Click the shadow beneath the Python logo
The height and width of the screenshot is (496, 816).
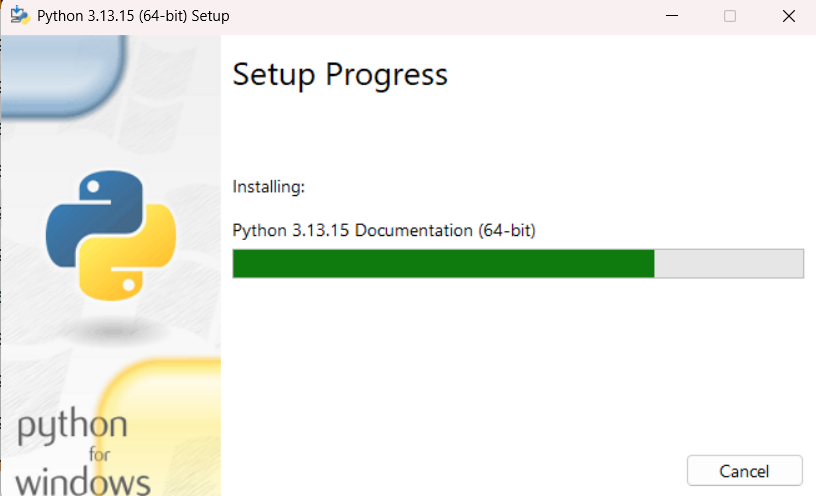(x=110, y=330)
